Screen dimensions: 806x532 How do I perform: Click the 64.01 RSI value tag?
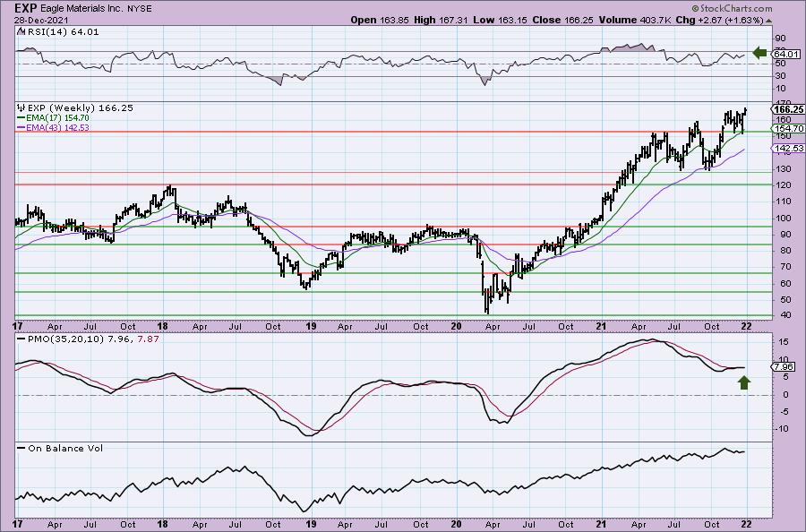(x=786, y=54)
